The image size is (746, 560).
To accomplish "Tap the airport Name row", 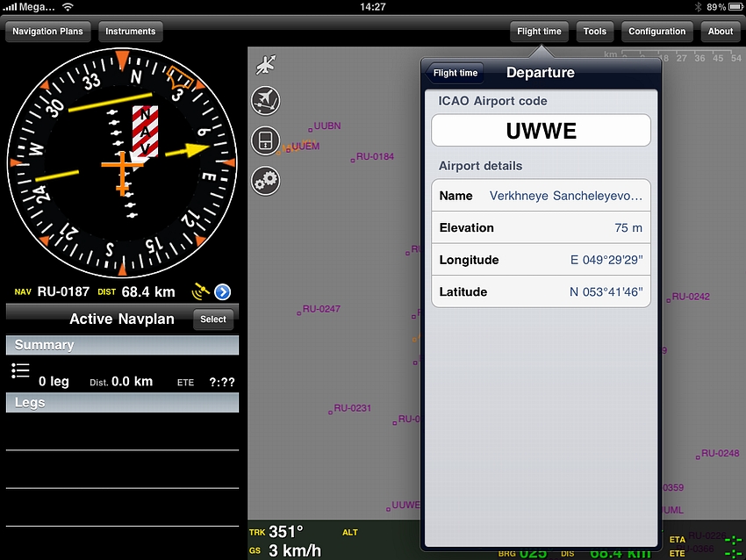I will tap(541, 196).
